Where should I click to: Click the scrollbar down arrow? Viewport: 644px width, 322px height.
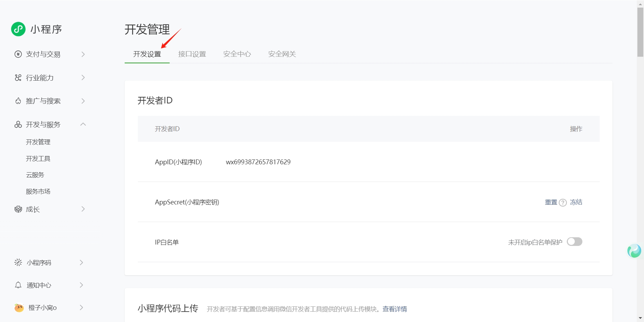[640, 318]
